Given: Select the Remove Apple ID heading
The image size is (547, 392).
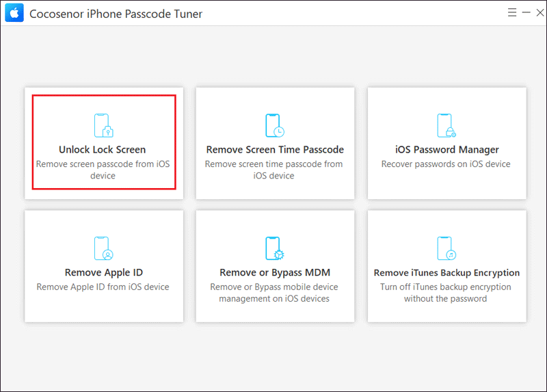Looking at the screenshot, I should (x=104, y=272).
